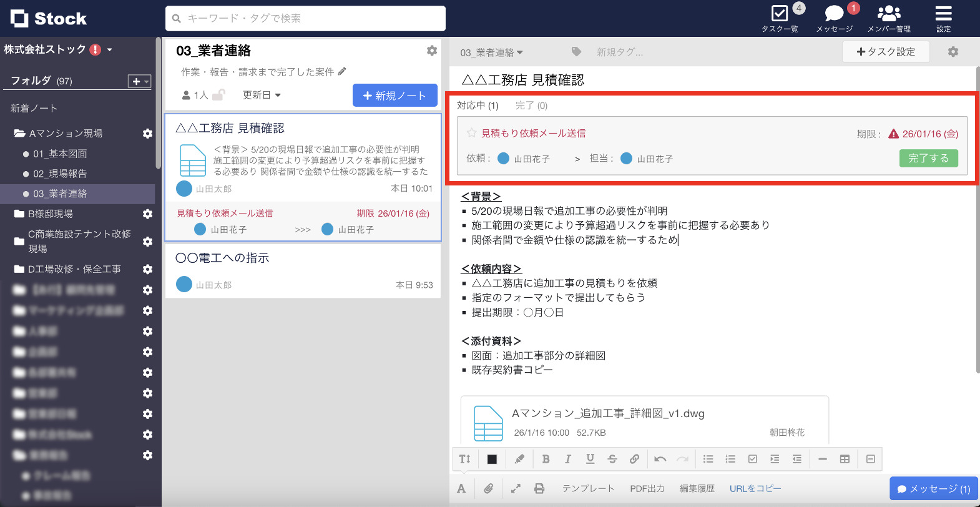Expand the C商業施設テナント改修現場 folder

(19, 241)
